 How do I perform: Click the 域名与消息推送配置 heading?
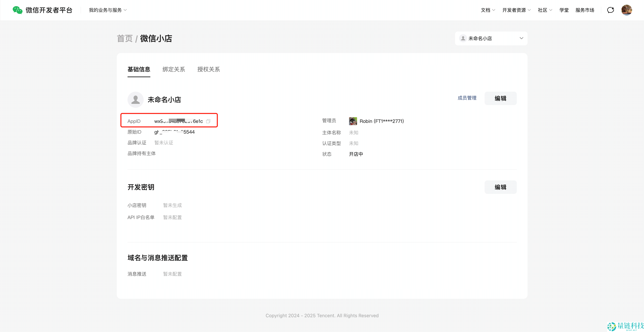click(158, 258)
